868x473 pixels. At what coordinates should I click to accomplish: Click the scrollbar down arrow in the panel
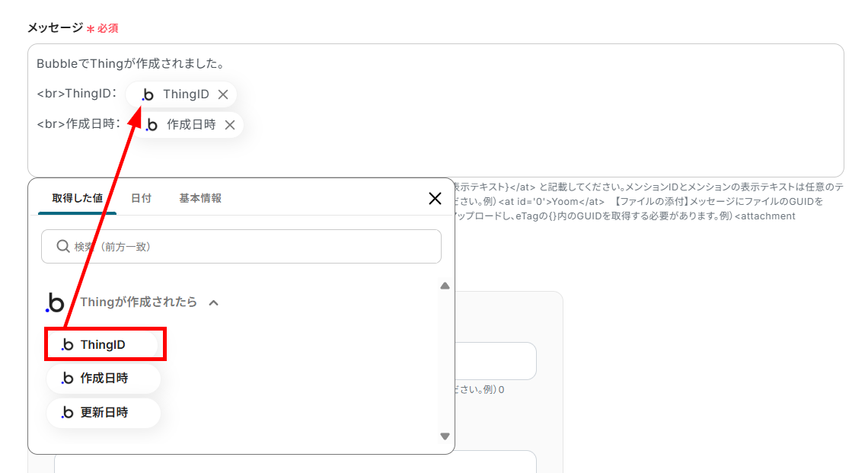(x=444, y=436)
